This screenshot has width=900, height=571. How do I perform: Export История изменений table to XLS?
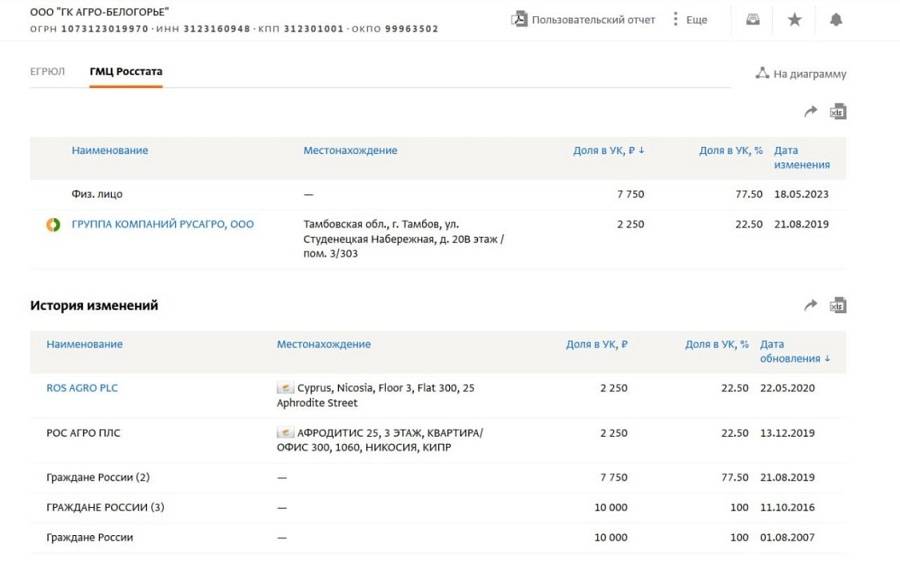(x=838, y=305)
